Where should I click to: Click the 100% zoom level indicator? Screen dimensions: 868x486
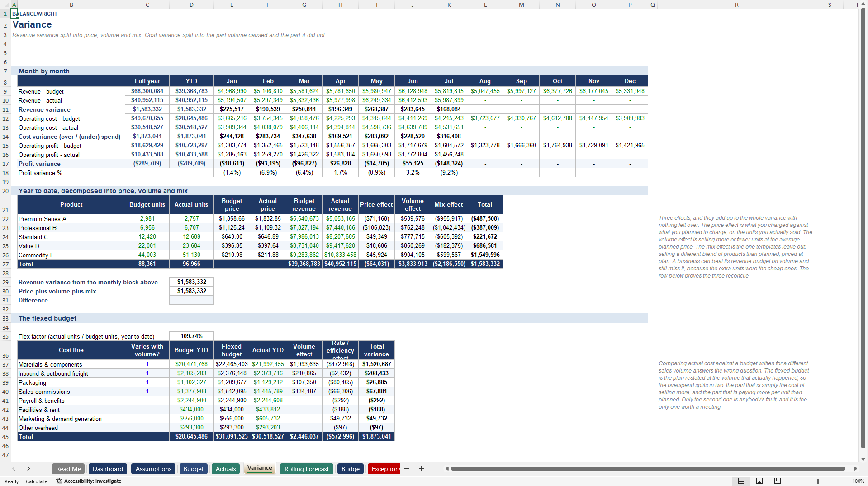click(x=858, y=481)
